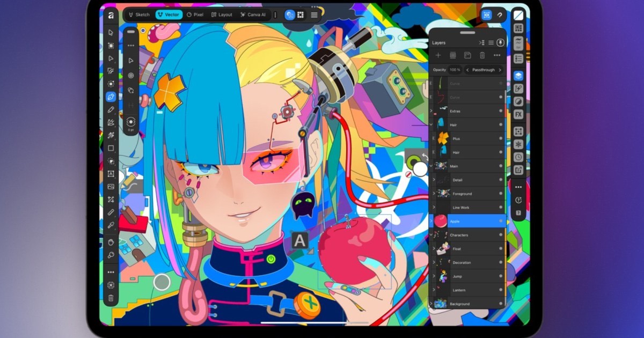Open the Layers studio icon in the right sidebar
The image size is (644, 338).
point(518,76)
